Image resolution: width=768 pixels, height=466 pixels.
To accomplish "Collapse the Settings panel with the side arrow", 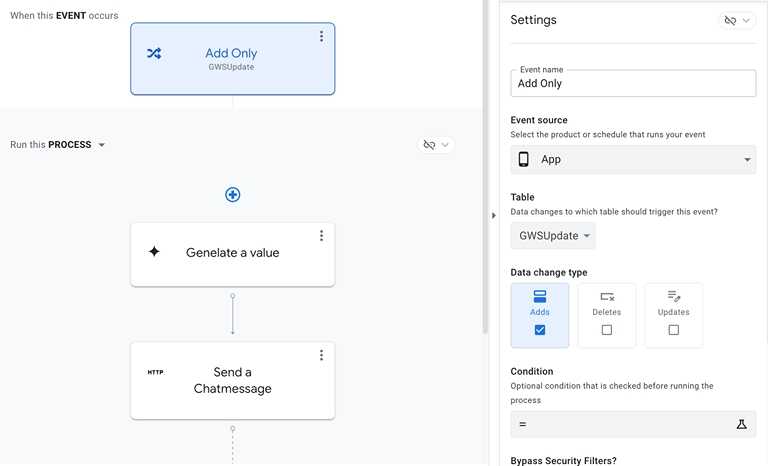I will [x=493, y=215].
